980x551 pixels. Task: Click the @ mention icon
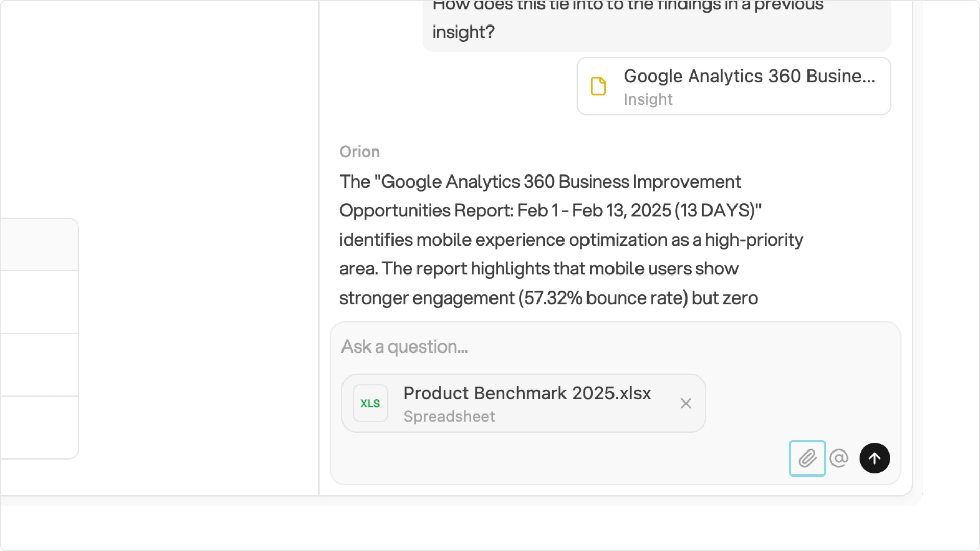coord(839,458)
